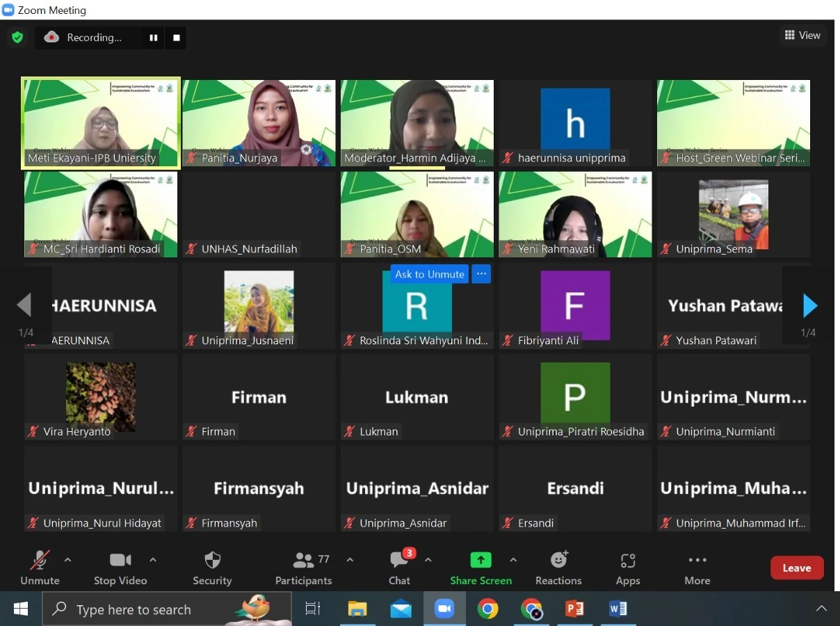840x626 pixels.
Task: Open video options arrow beside Stop Video
Action: (x=153, y=560)
